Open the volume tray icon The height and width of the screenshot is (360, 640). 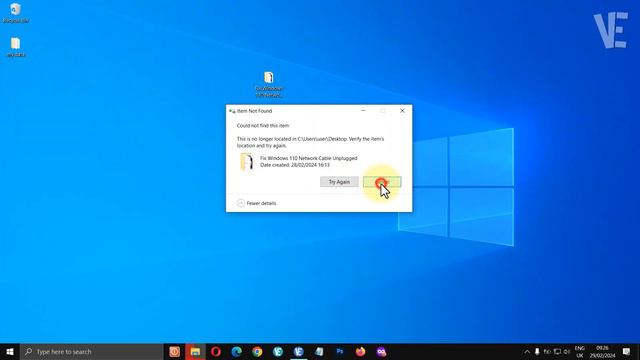[567, 352]
